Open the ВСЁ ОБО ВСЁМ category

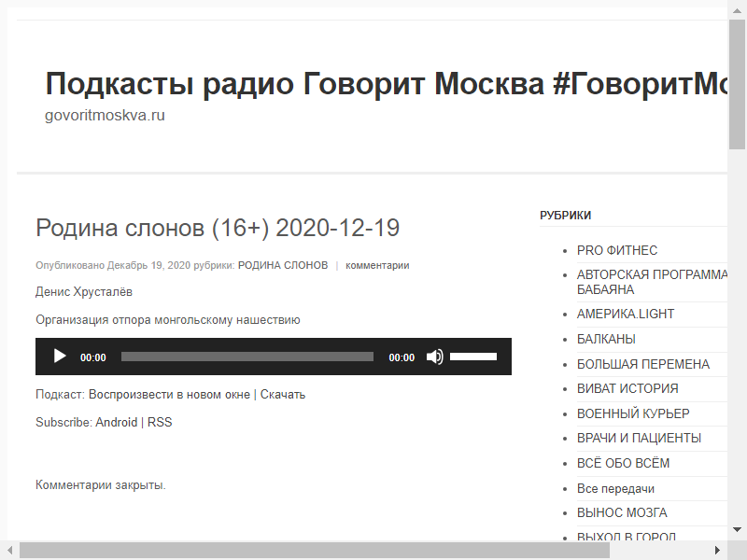[x=623, y=463]
